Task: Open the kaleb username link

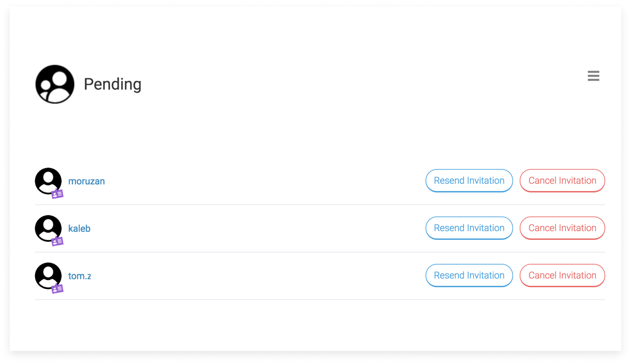Action: pos(79,228)
